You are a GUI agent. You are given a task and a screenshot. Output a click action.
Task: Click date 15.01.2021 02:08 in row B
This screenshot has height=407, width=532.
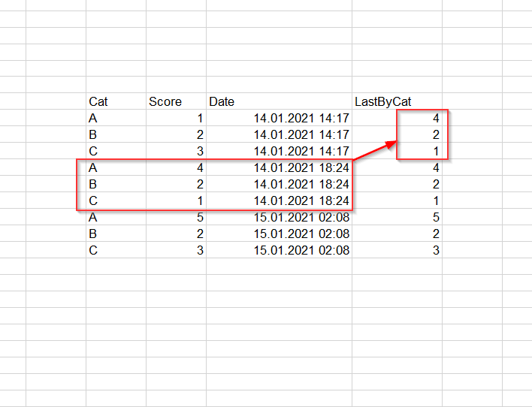point(279,234)
